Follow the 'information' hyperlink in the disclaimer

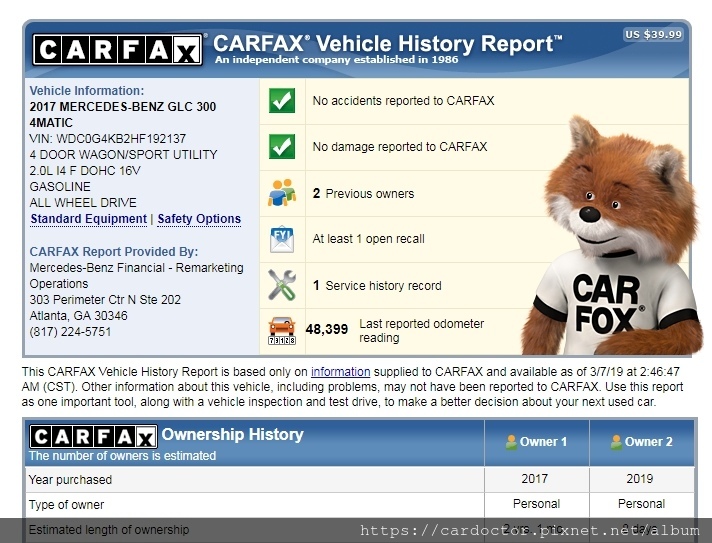pos(341,372)
